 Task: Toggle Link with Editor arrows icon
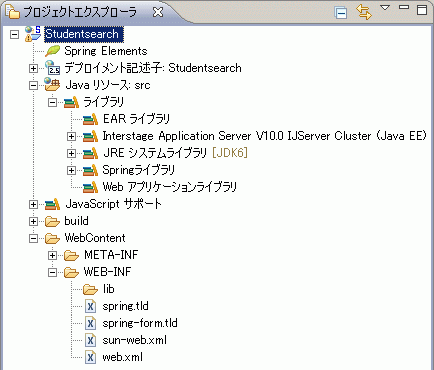coord(364,12)
